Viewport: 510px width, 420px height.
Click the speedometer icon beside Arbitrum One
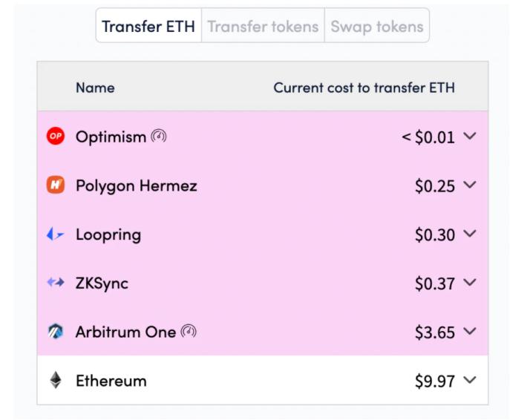click(189, 332)
